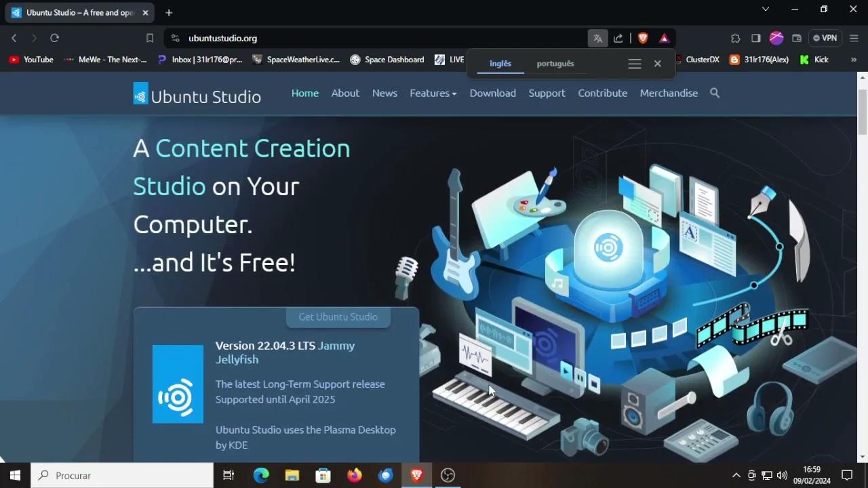
Task: Go back with the browser back arrow
Action: [14, 38]
